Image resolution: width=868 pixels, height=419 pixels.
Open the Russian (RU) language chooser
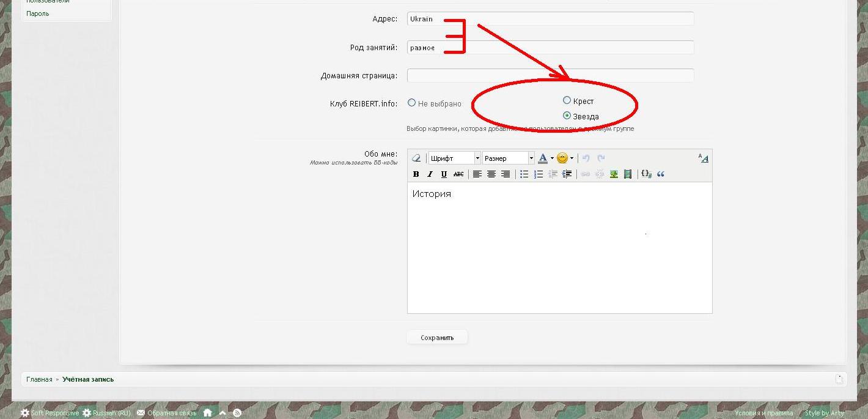tap(107, 413)
